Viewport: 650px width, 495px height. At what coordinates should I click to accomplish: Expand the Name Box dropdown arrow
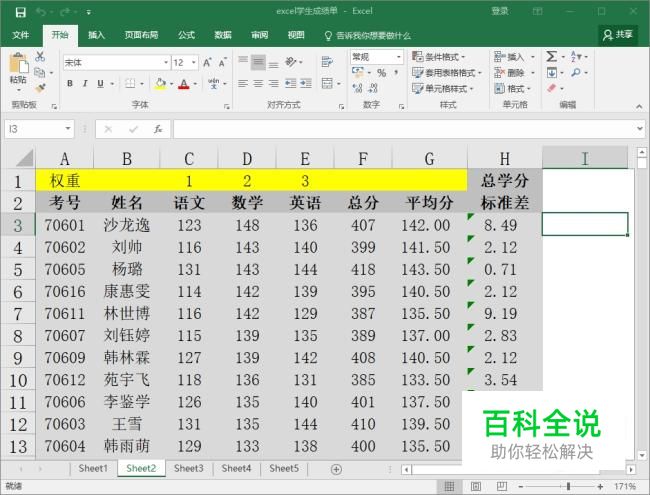click(x=68, y=129)
